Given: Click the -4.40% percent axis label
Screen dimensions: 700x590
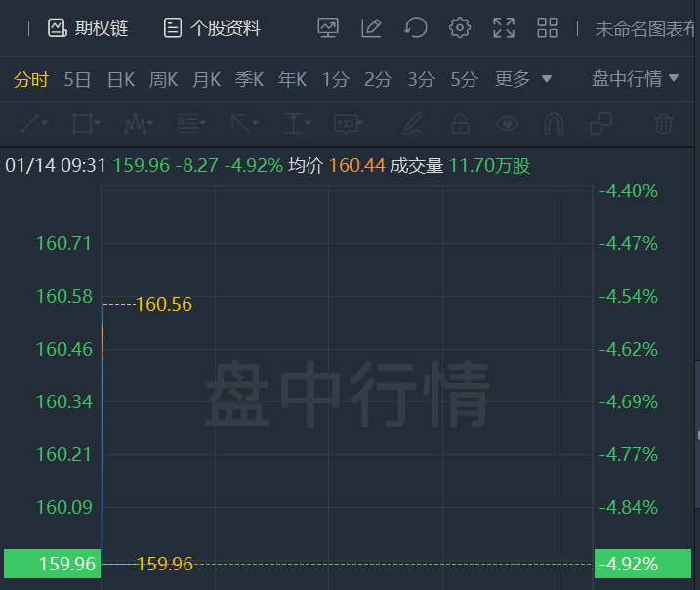Looking at the screenshot, I should point(628,191).
